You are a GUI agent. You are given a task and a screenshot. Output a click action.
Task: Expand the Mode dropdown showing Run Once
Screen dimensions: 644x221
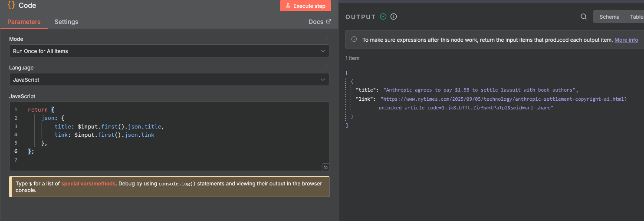coord(169,51)
